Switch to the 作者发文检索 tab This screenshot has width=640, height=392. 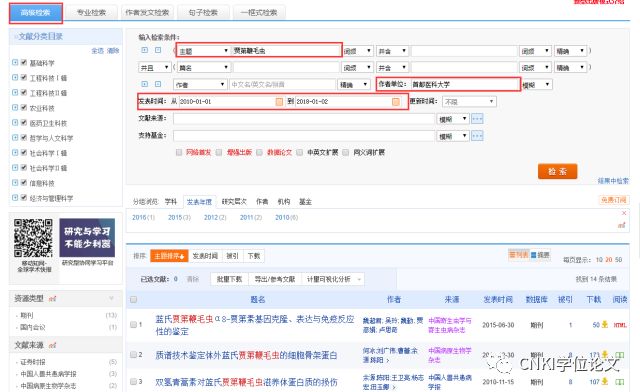(x=147, y=13)
